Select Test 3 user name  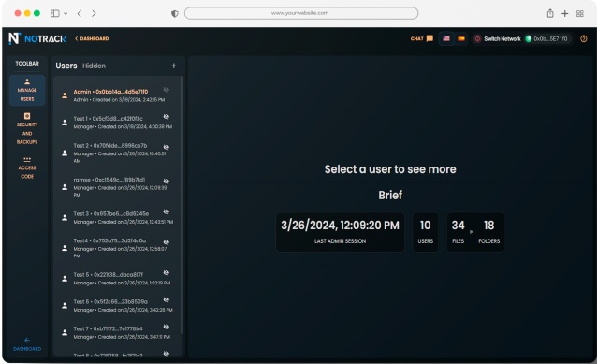coord(111,213)
